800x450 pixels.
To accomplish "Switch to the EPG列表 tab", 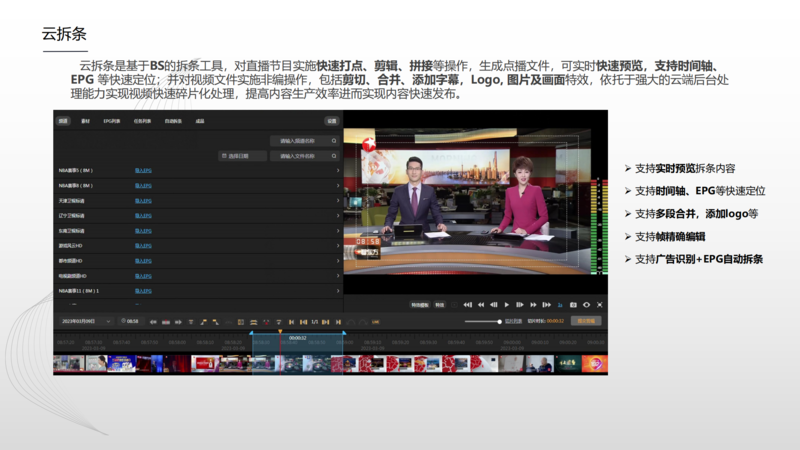I will pos(111,120).
